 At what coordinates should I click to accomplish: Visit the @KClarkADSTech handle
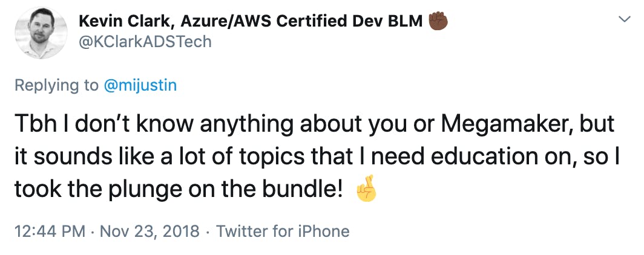(x=145, y=42)
